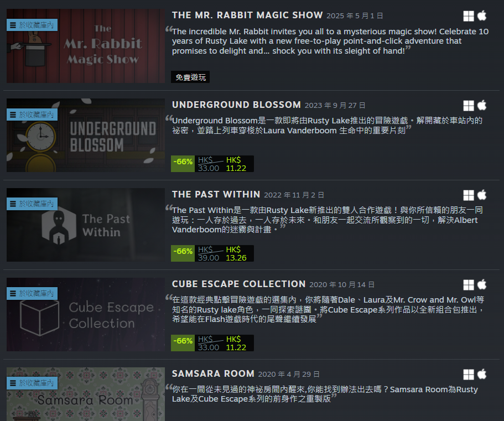Click the free-to-play 免費遊玩 button
The width and height of the screenshot is (504, 421).
(x=190, y=77)
